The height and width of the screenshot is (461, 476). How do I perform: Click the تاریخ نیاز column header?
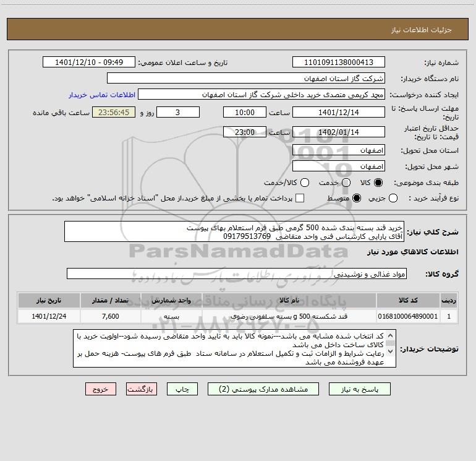pyautogui.click(x=49, y=300)
